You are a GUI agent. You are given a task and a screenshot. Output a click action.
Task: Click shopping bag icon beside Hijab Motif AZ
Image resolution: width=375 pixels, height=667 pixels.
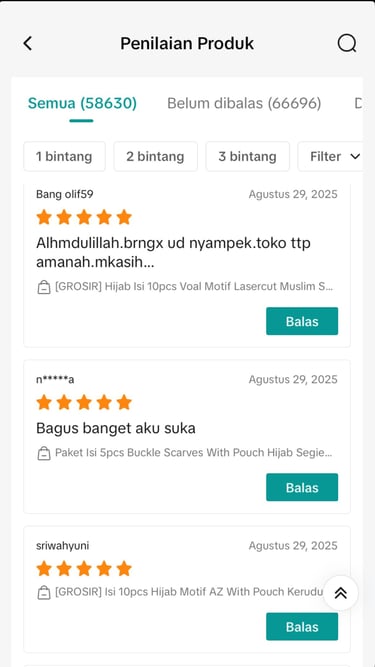tap(43, 593)
